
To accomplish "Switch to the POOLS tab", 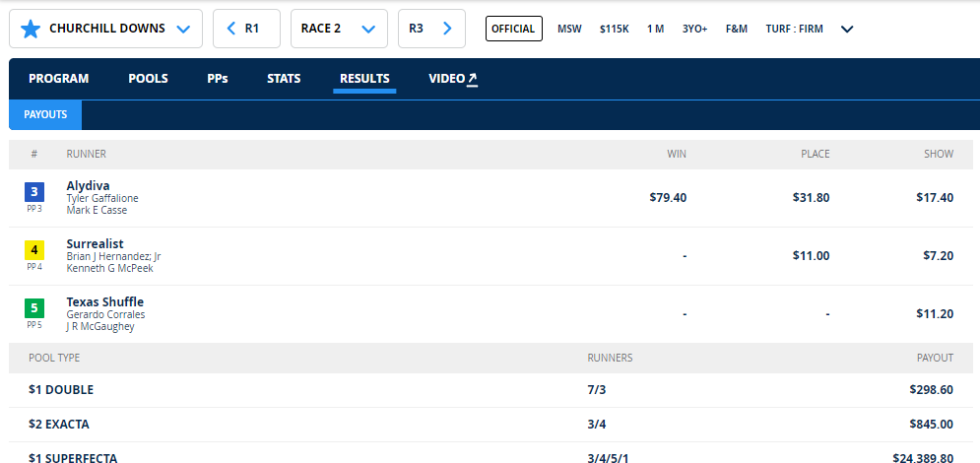I will pos(148,79).
